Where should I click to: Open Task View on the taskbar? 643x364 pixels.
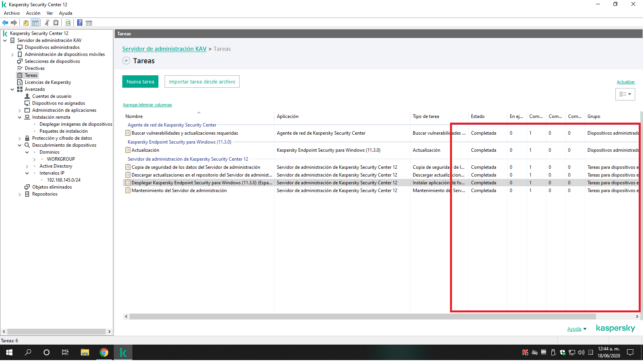pyautogui.click(x=65, y=352)
